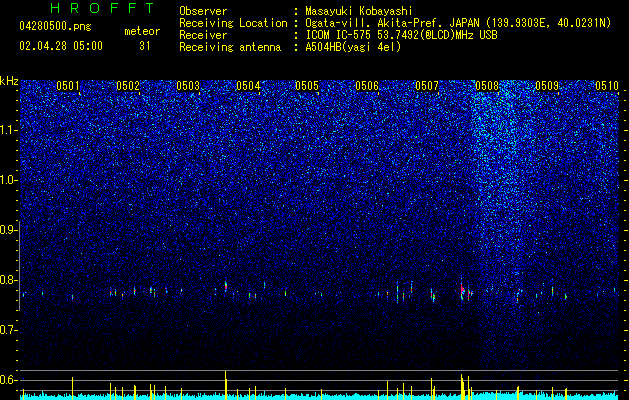Click the 0503 time marker
Viewport: 629px width, 400px height.
(188, 85)
